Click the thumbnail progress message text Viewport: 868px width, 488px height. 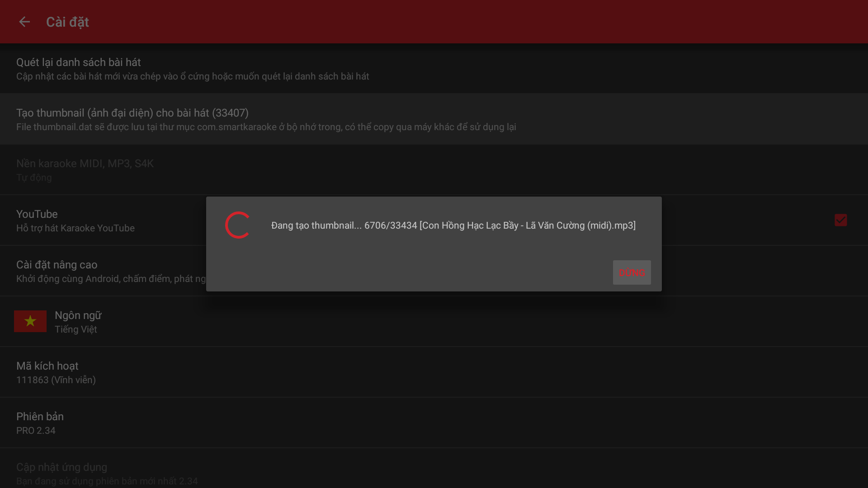[453, 225]
